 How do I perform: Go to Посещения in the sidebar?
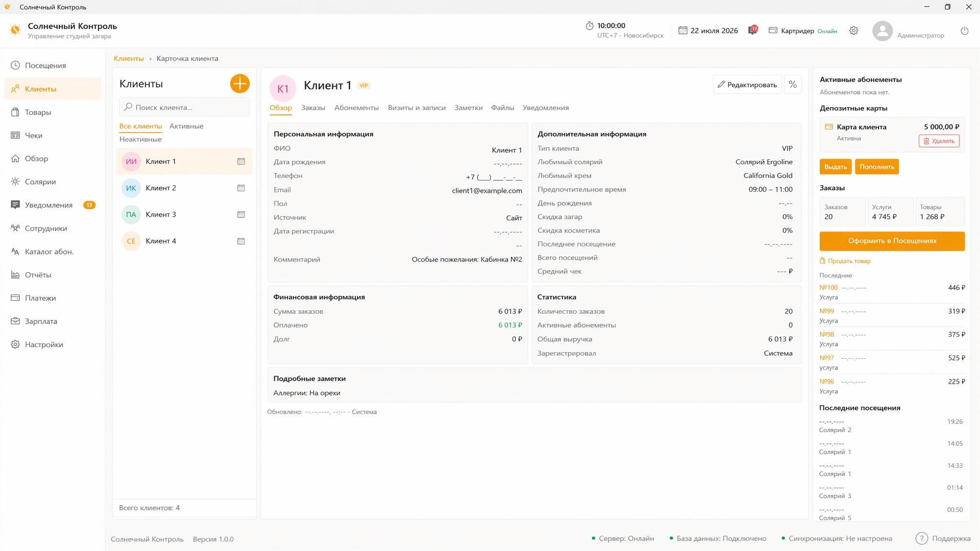coord(53,66)
